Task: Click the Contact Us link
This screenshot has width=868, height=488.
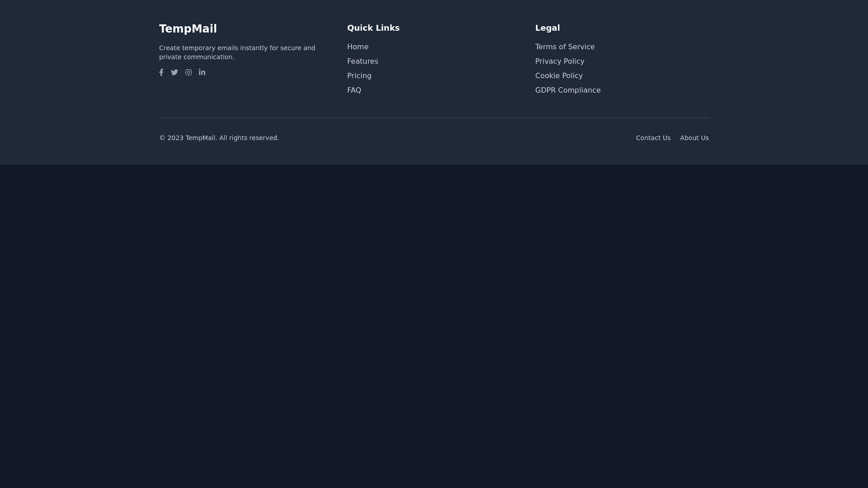Action: [x=653, y=138]
